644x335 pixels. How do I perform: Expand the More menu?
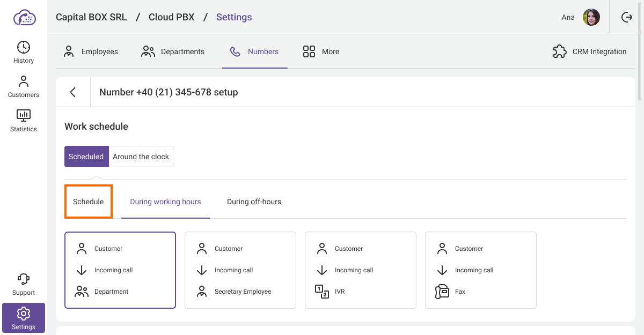[x=321, y=51]
